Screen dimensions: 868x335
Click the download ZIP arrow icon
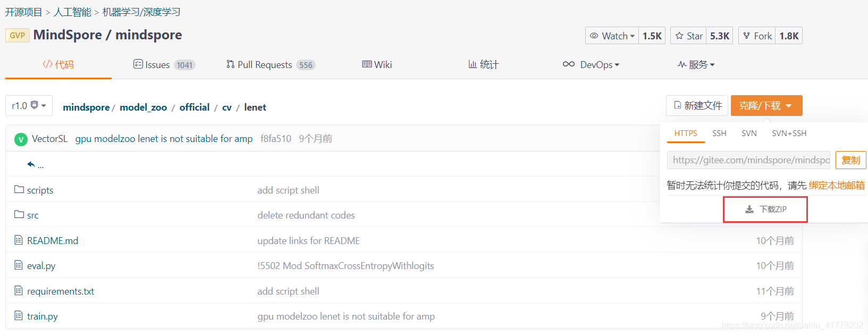[x=749, y=210]
